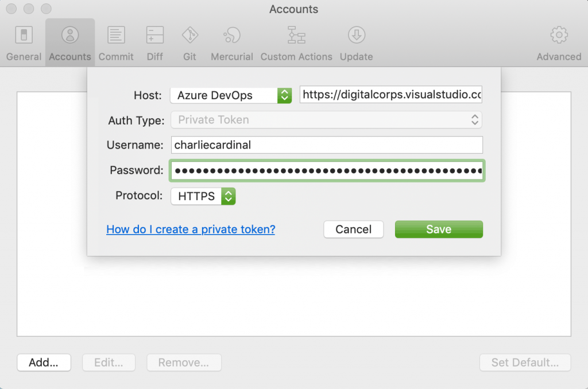This screenshot has height=389, width=588.
Task: Save the account details
Action: pyautogui.click(x=439, y=229)
